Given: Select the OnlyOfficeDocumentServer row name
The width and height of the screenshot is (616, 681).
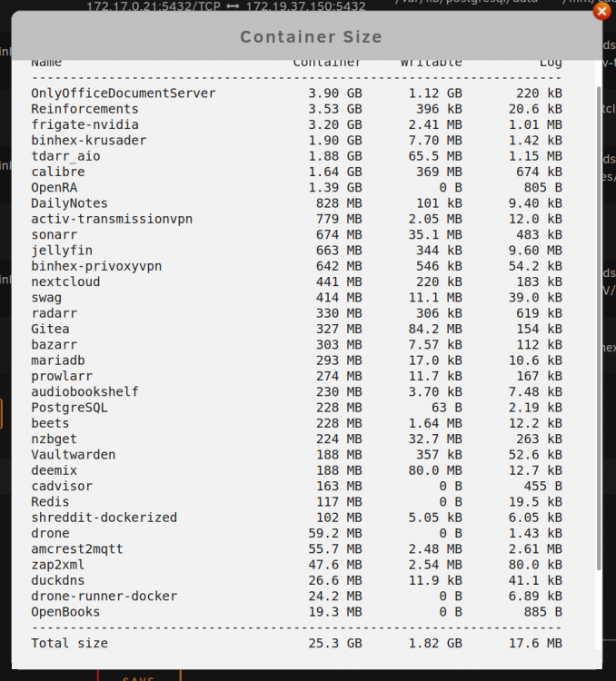Looking at the screenshot, I should click(x=124, y=94).
